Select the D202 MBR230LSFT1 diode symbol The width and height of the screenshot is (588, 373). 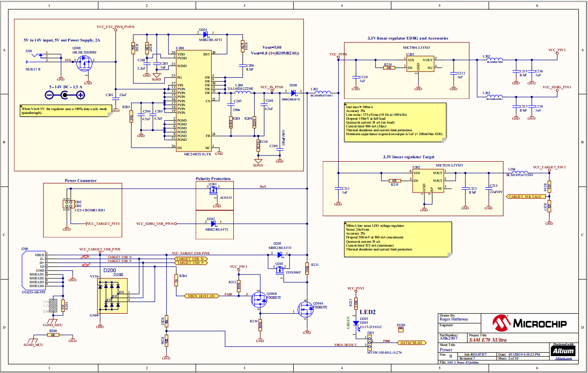pyautogui.click(x=213, y=223)
